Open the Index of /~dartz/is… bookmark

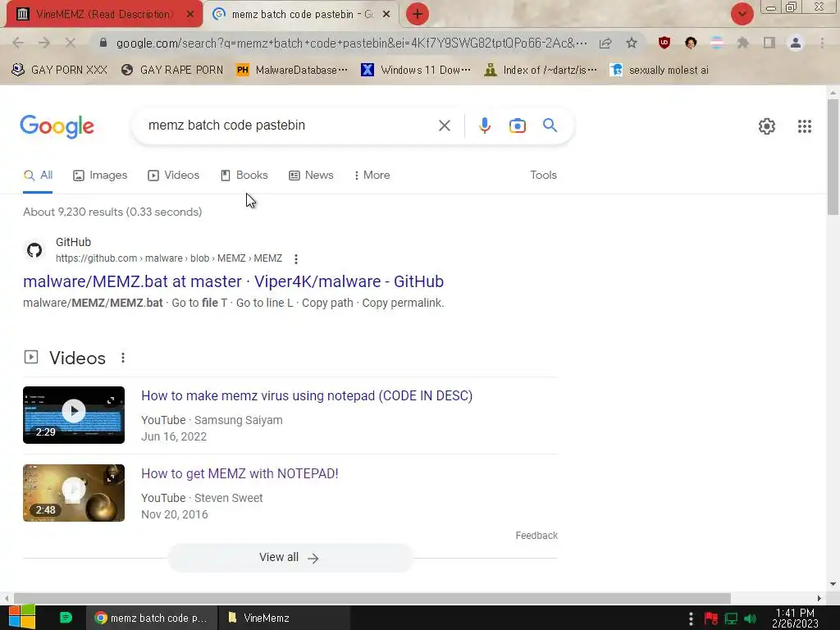tap(540, 71)
